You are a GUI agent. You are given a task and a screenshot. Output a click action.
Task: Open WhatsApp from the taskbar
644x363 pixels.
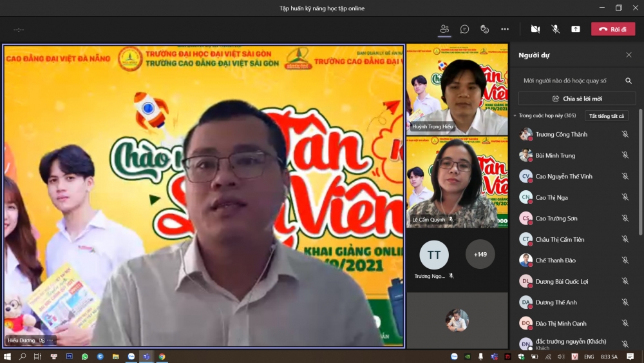click(x=85, y=357)
